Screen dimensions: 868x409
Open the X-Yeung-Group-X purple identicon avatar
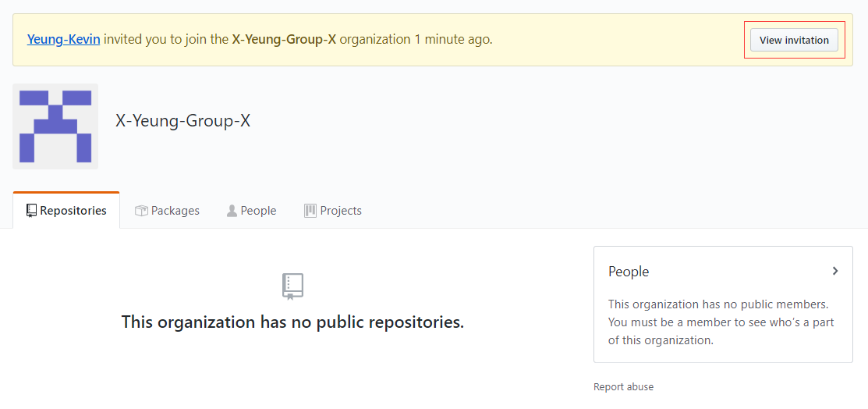tap(55, 126)
